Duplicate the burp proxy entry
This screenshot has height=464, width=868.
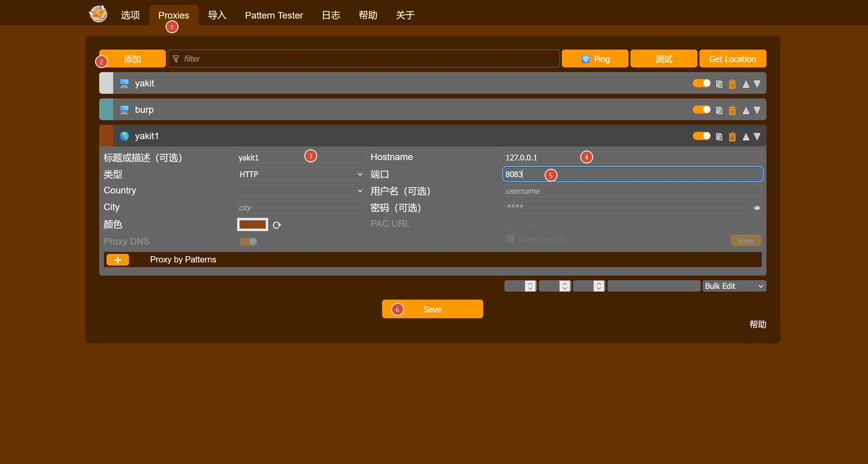coord(719,110)
